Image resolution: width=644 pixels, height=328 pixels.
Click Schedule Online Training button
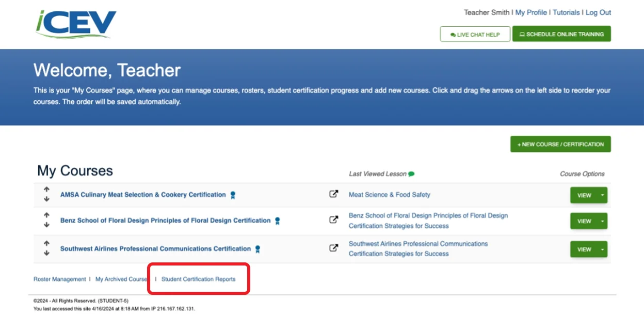coord(561,34)
